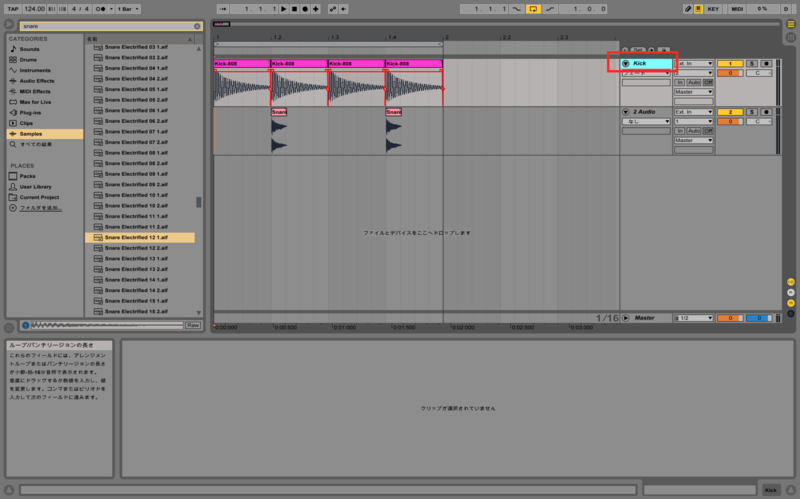Click Re-enable Automation button
Image resolution: width=800 pixels, height=499 pixels.
coord(343,9)
